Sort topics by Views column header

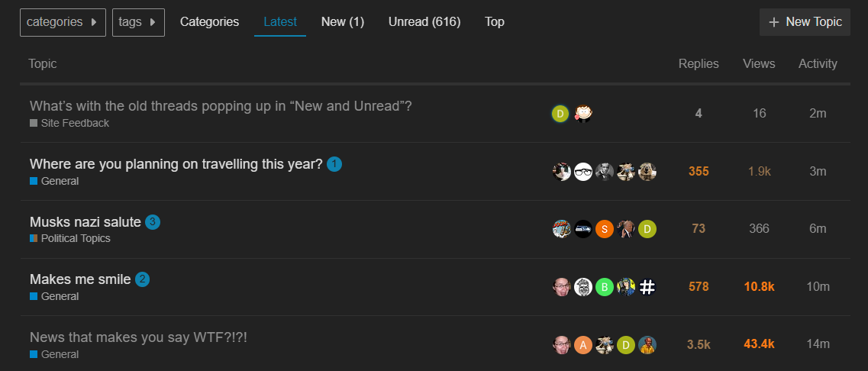tap(759, 63)
